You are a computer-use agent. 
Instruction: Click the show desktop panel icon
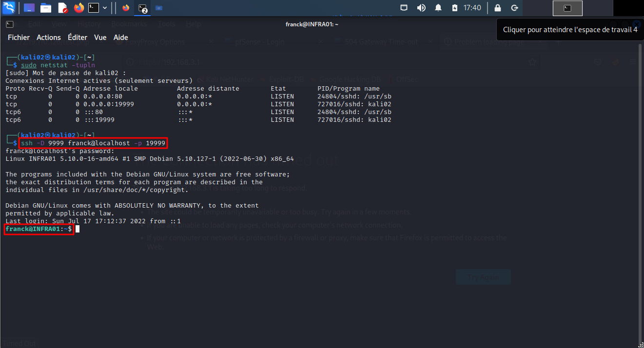click(29, 8)
